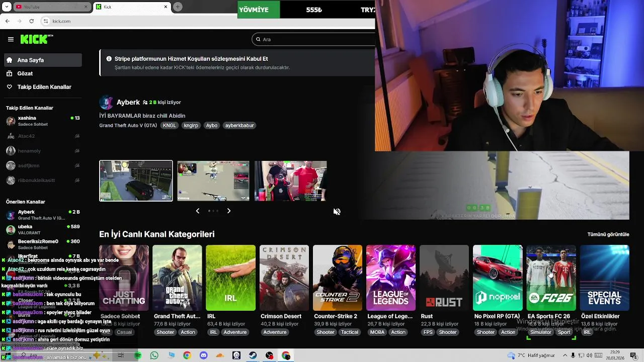This screenshot has height=362, width=644.
Task: Open Rust category card
Action: click(x=444, y=278)
